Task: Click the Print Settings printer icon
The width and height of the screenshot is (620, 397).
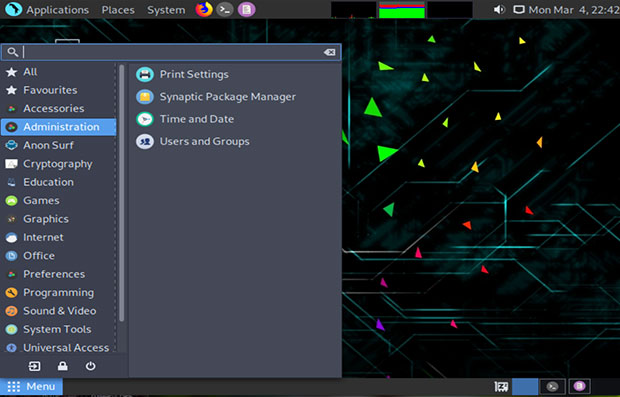Action: (x=145, y=74)
